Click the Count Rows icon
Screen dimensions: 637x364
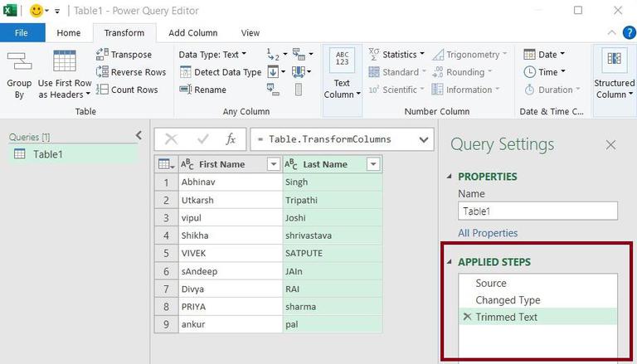pyautogui.click(x=102, y=90)
